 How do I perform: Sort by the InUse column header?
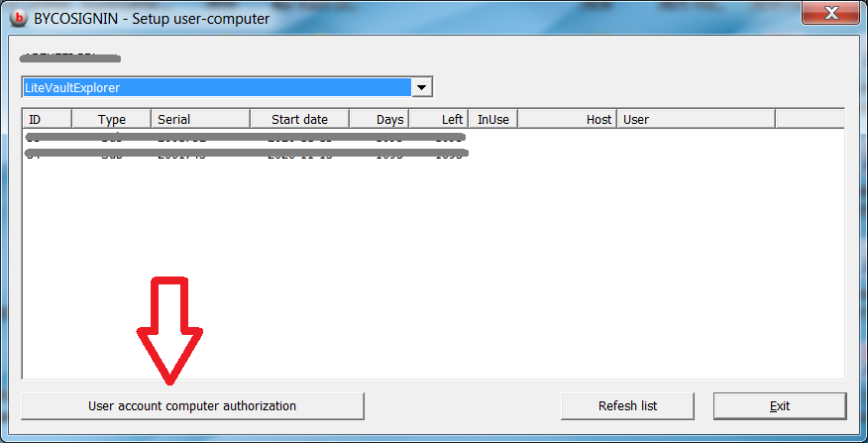pyautogui.click(x=492, y=119)
